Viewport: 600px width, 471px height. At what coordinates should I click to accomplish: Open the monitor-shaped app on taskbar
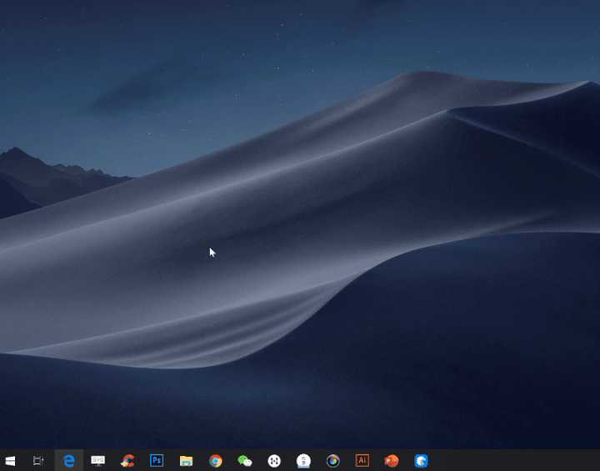coord(98,460)
